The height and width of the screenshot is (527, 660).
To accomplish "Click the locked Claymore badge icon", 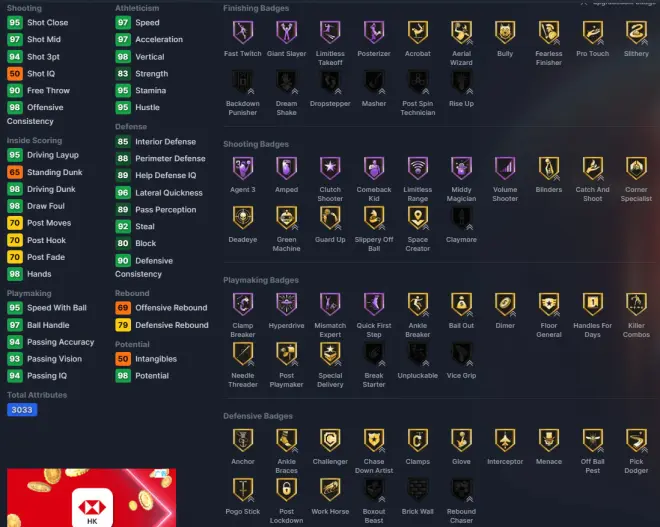I will pos(461,218).
